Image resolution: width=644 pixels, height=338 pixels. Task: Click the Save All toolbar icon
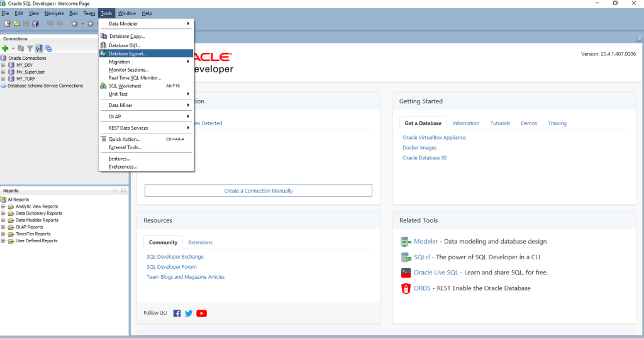click(x=35, y=24)
